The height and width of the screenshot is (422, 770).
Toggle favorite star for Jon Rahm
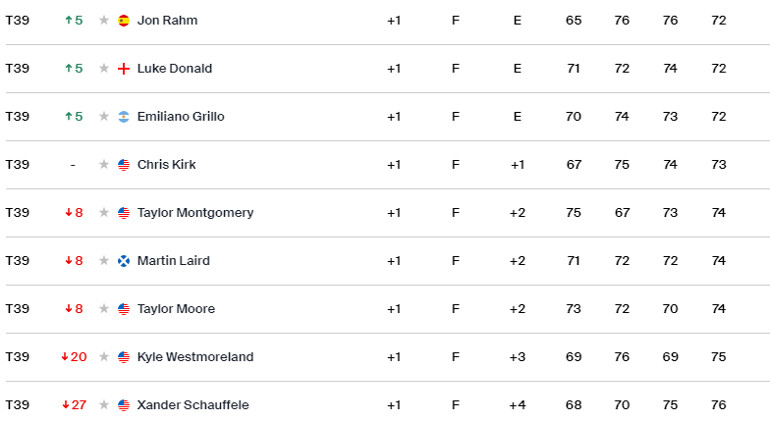click(104, 20)
